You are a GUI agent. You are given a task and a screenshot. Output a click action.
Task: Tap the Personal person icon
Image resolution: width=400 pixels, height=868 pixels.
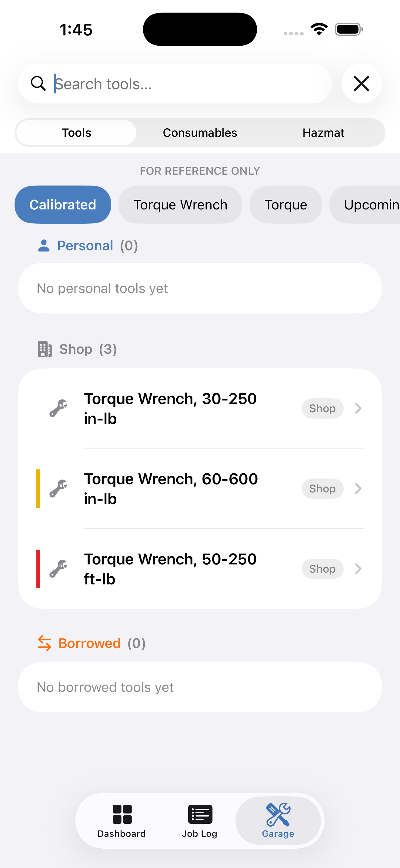[44, 246]
